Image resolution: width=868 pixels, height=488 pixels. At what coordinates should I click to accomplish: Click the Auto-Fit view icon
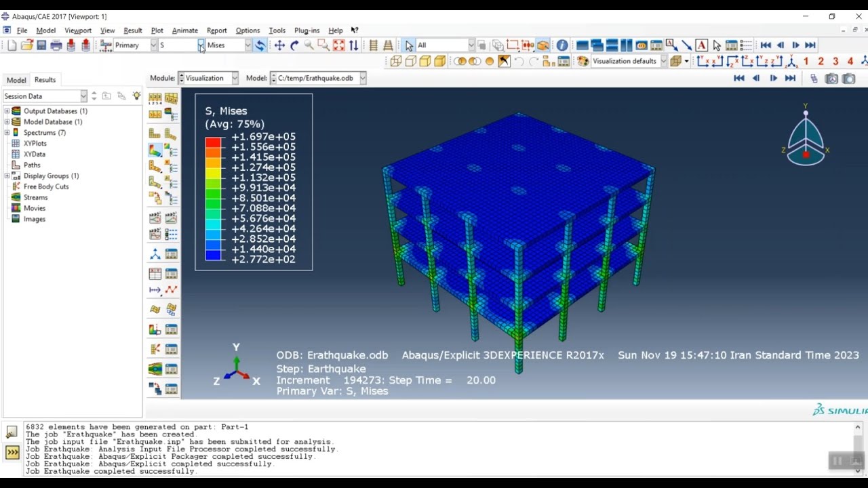pyautogui.click(x=338, y=45)
